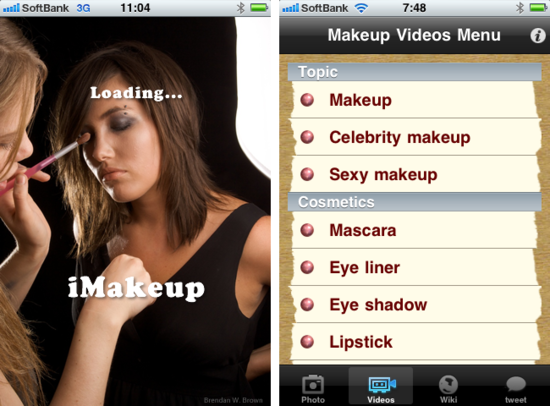Click the Loading... text on splash screen

[136, 93]
